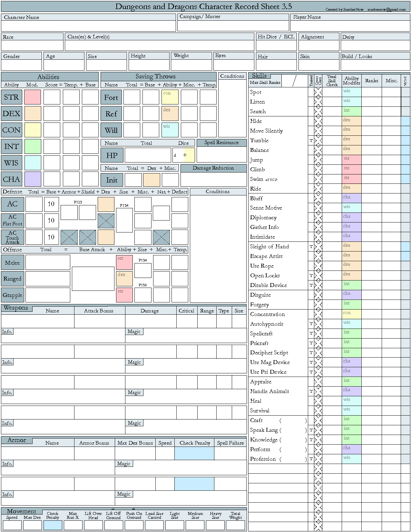Click the pink 'str' box in Melee row
411x532 pixels.
[124, 262]
